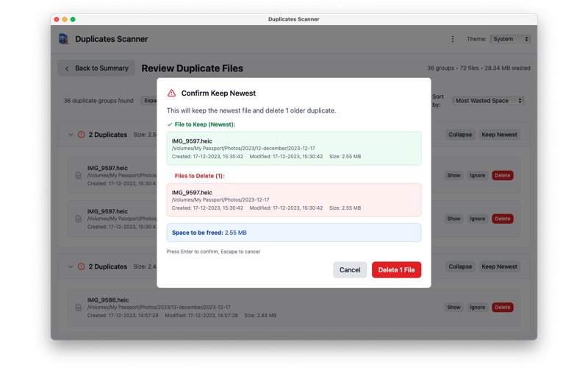The image size is (588, 368).
Task: Click the file icon of second IMG_9597.heic row
Action: (x=79, y=219)
